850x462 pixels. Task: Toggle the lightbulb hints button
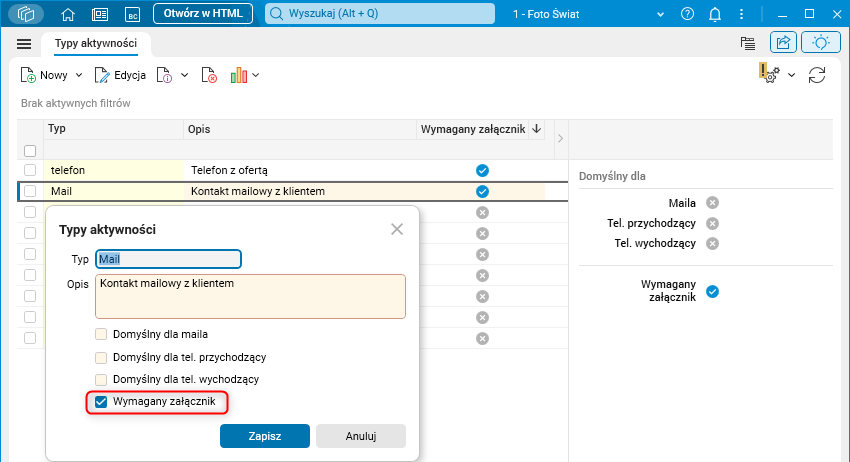[821, 42]
